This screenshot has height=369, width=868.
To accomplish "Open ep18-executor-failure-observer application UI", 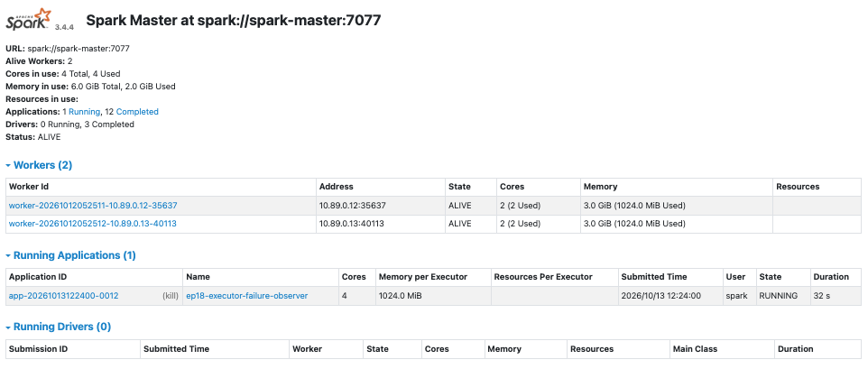I will point(247,296).
